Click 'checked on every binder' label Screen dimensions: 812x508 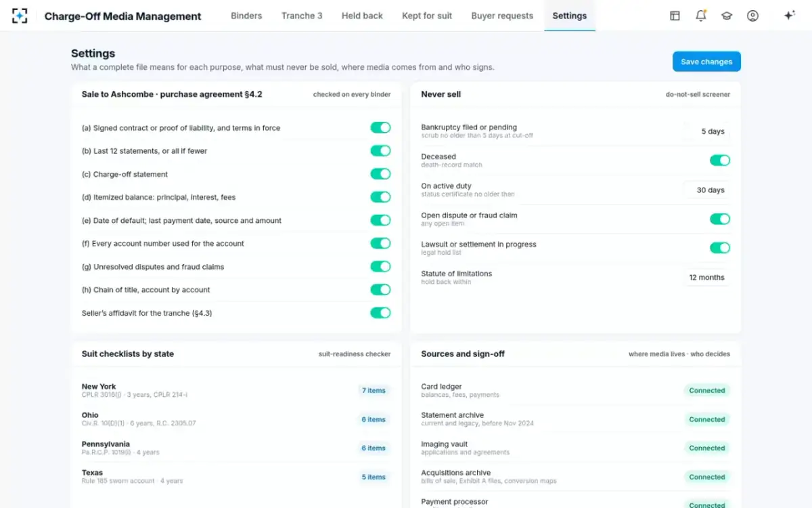pyautogui.click(x=352, y=95)
